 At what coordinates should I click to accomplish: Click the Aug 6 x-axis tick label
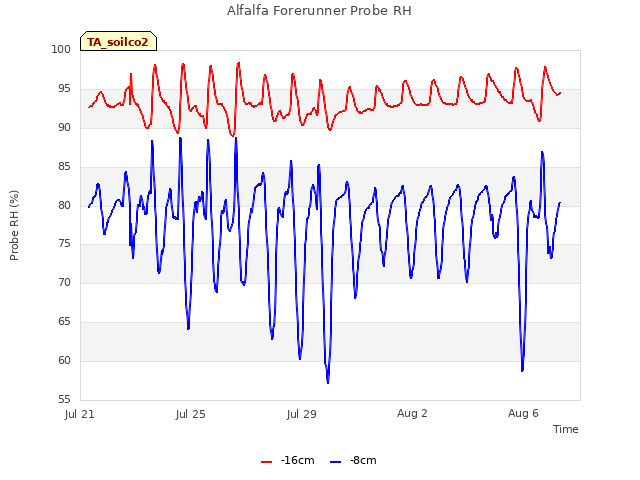pos(523,413)
